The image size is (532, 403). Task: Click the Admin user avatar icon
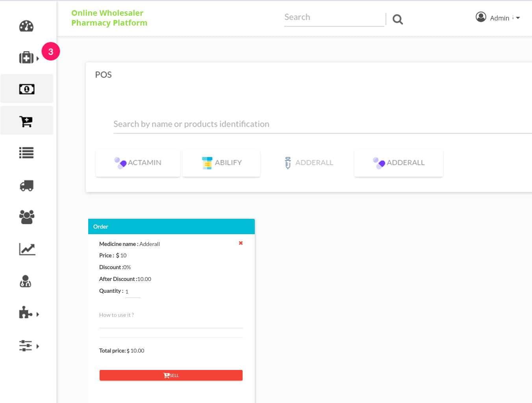[x=481, y=17]
